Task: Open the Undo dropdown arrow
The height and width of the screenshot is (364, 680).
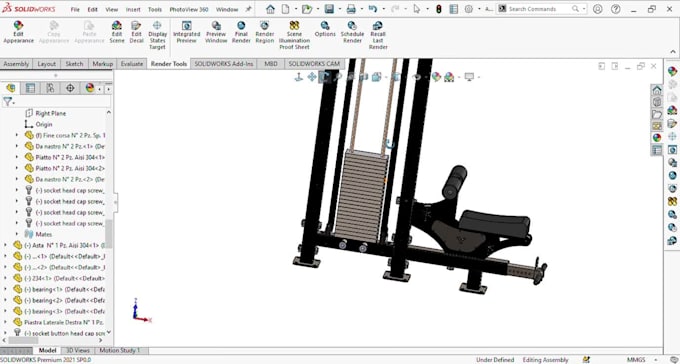Action: (383, 9)
